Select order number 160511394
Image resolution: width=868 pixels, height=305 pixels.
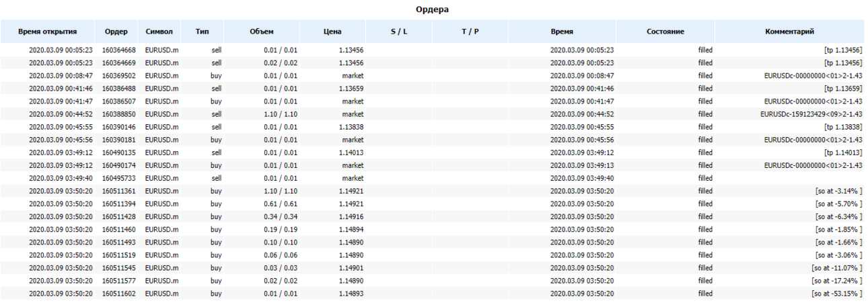118,204
